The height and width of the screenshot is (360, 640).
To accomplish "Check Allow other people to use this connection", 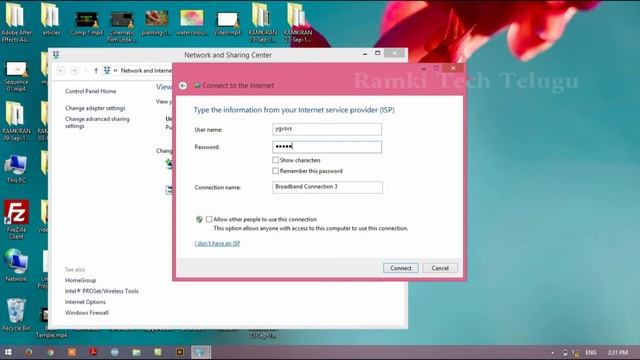I will coord(209,219).
